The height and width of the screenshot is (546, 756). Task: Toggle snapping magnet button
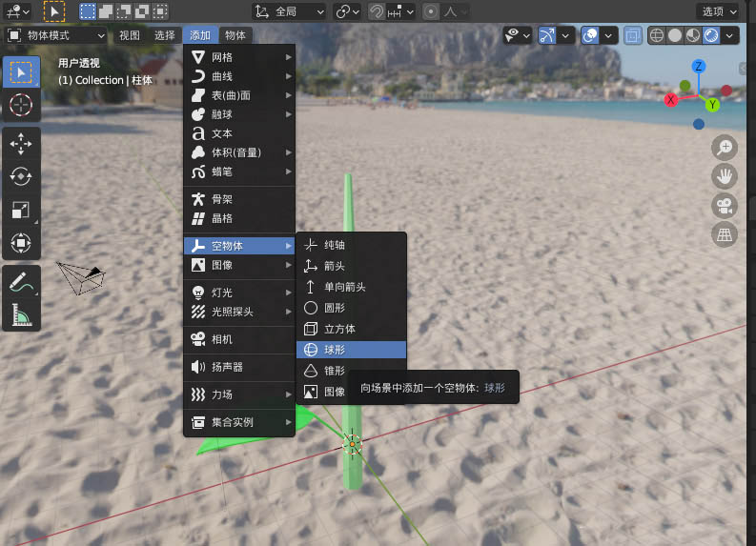pyautogui.click(x=377, y=11)
